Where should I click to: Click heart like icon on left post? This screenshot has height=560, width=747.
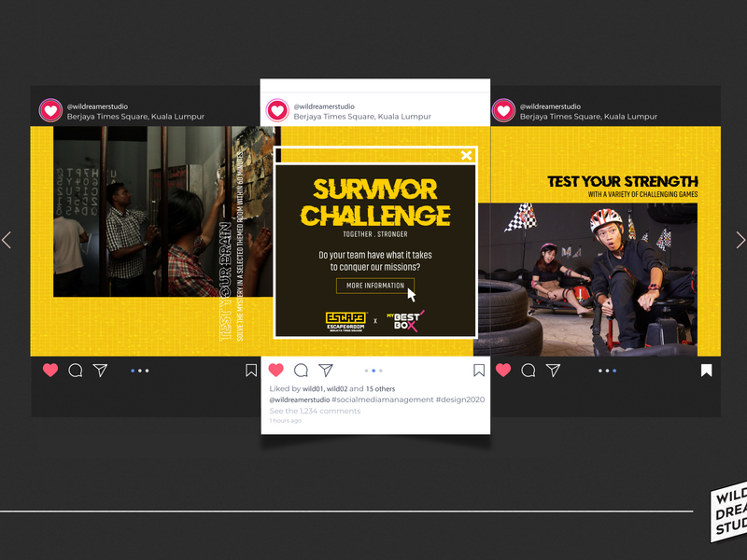[50, 370]
